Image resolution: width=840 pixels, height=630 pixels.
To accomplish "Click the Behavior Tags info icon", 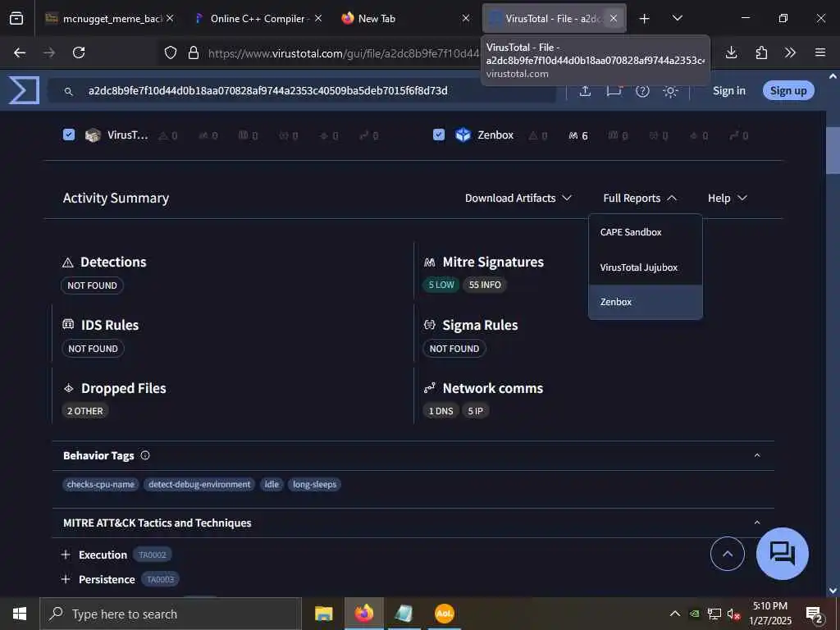I will point(145,455).
